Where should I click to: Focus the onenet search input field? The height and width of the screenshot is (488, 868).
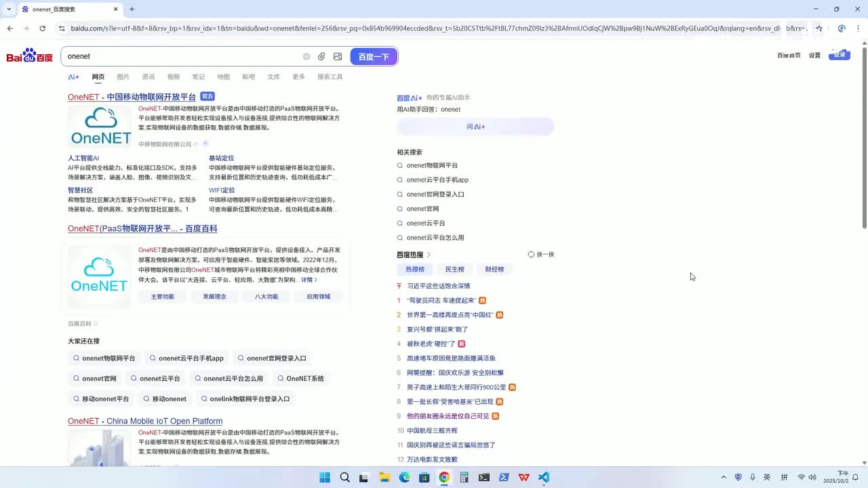coord(182,57)
